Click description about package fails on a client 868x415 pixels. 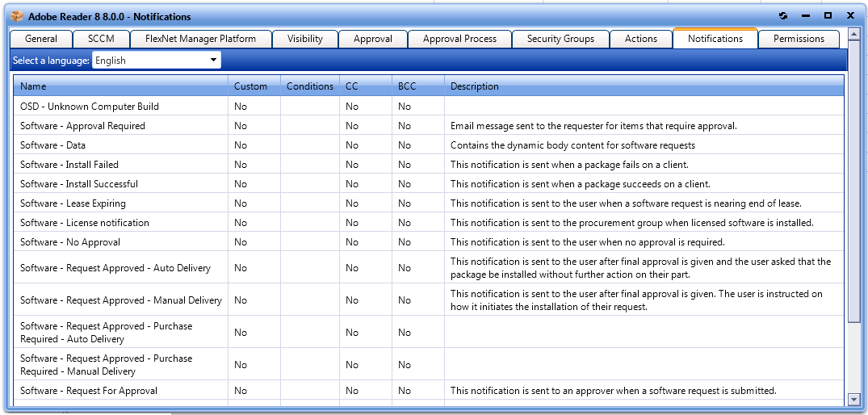point(569,165)
